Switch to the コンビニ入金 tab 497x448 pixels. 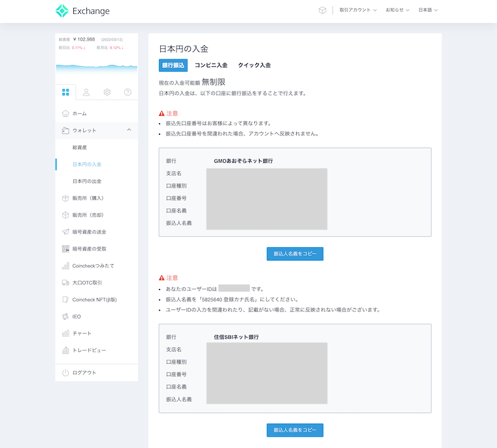pyautogui.click(x=211, y=65)
